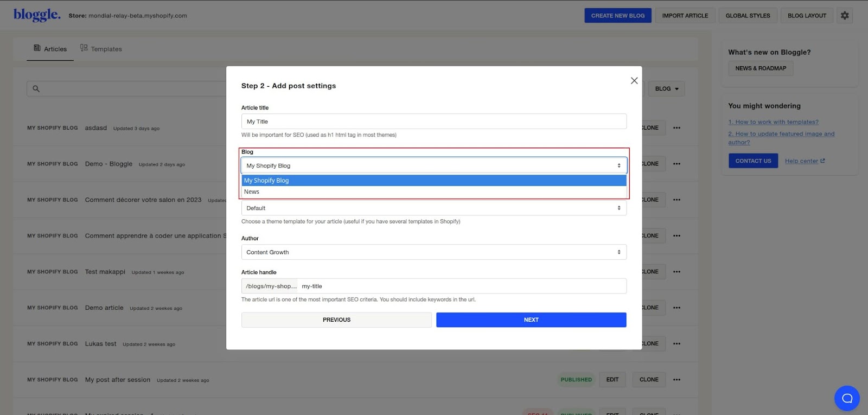Click the Bloggle logo
The width and height of the screenshot is (868, 415).
[37, 15]
